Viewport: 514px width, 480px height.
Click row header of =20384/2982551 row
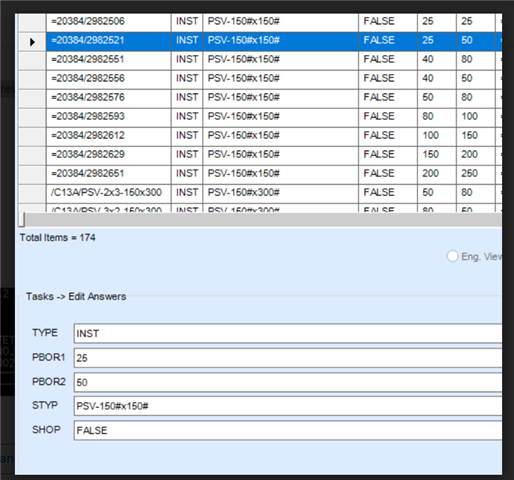[32, 60]
